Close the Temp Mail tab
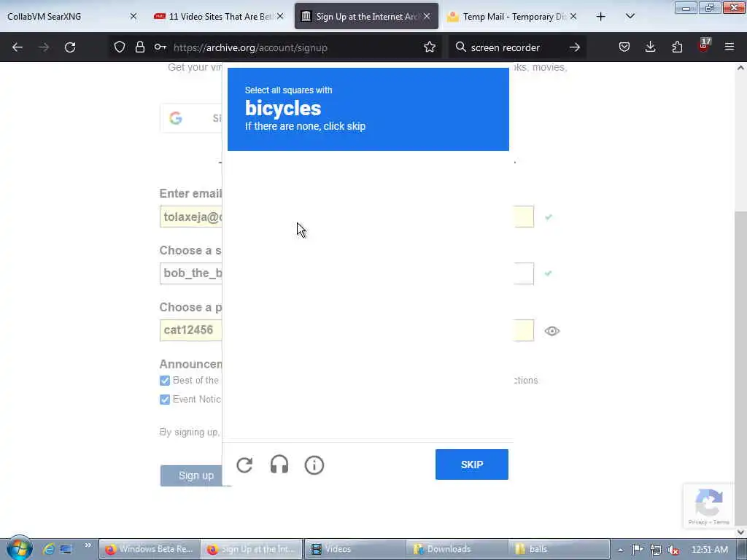Image resolution: width=747 pixels, height=560 pixels. (573, 17)
